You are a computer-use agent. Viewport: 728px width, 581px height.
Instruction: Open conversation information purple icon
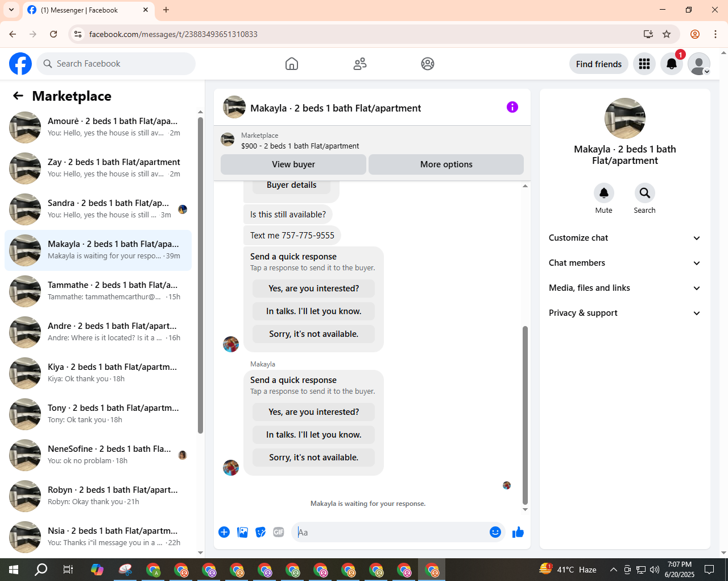click(512, 107)
